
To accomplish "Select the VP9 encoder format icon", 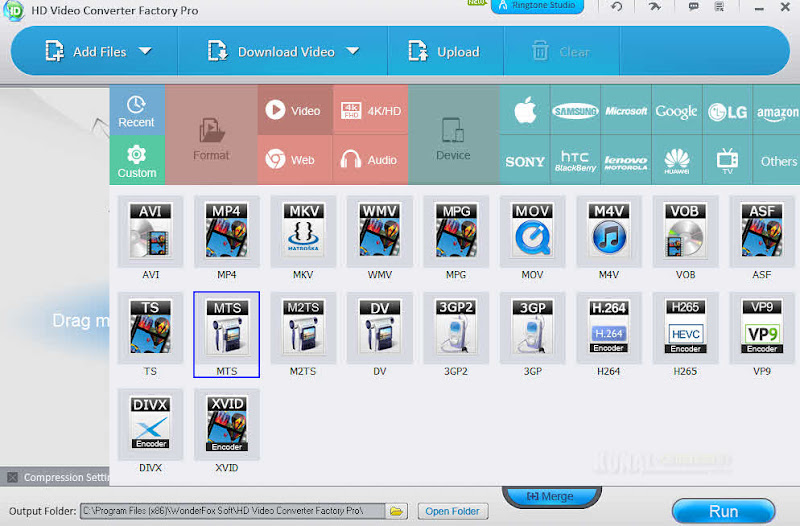I will point(762,328).
